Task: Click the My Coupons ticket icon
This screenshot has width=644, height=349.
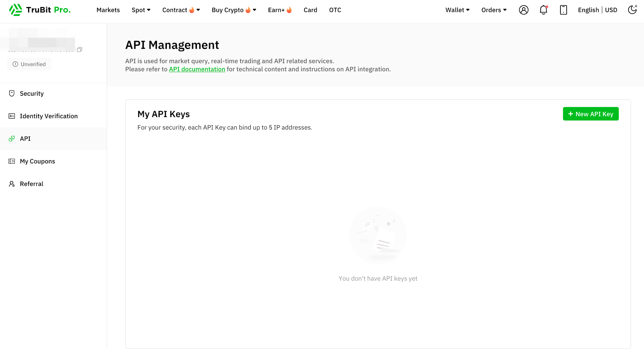Action: pyautogui.click(x=12, y=161)
